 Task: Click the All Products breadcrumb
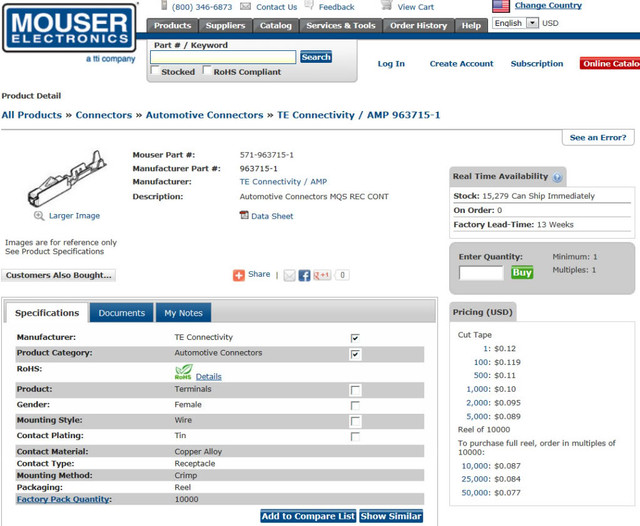pyautogui.click(x=31, y=115)
